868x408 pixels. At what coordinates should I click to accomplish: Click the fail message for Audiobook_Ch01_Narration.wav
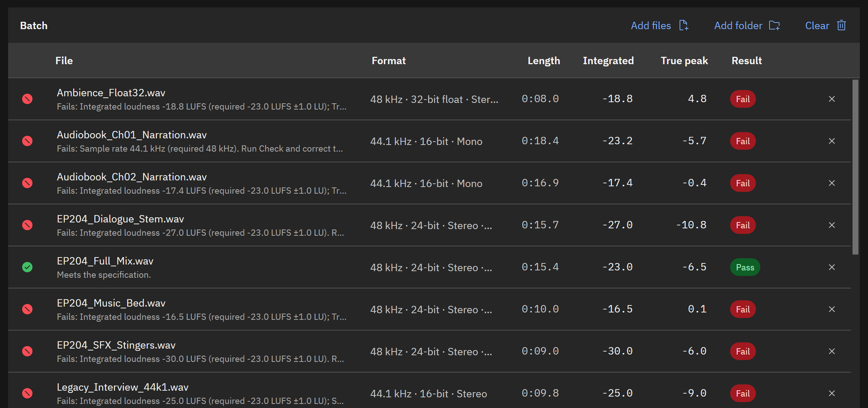[x=200, y=148]
